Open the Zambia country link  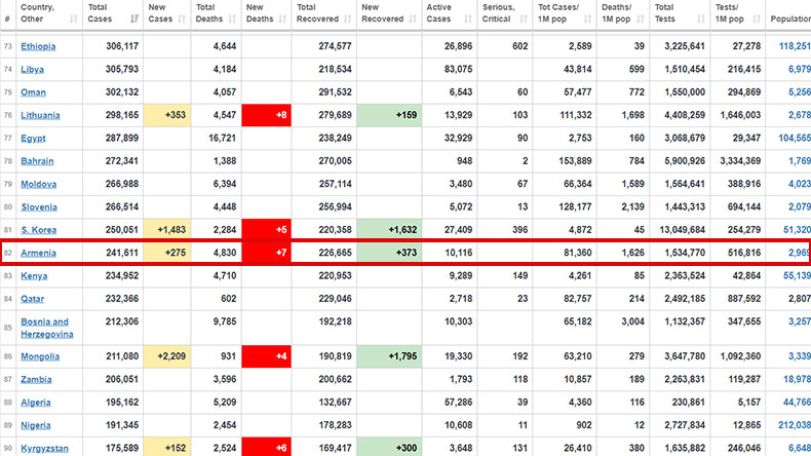(x=36, y=379)
